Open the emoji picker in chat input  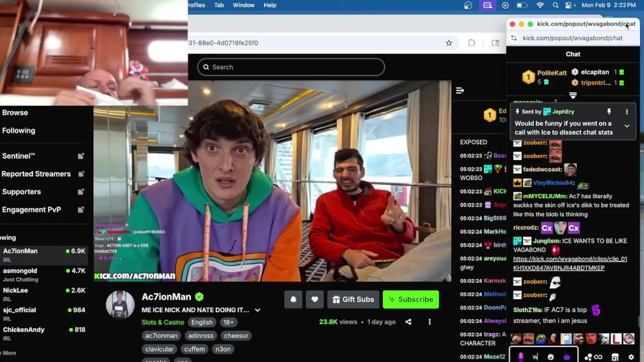click(x=550, y=357)
